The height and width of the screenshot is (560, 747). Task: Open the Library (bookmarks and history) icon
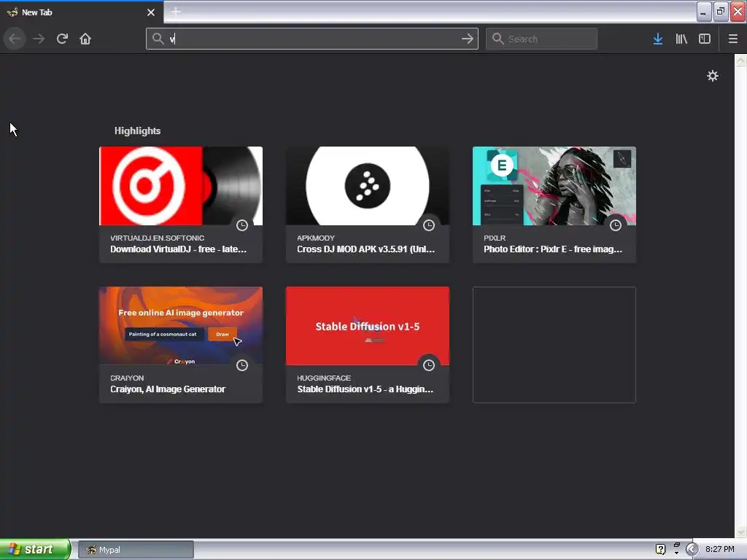click(x=681, y=39)
